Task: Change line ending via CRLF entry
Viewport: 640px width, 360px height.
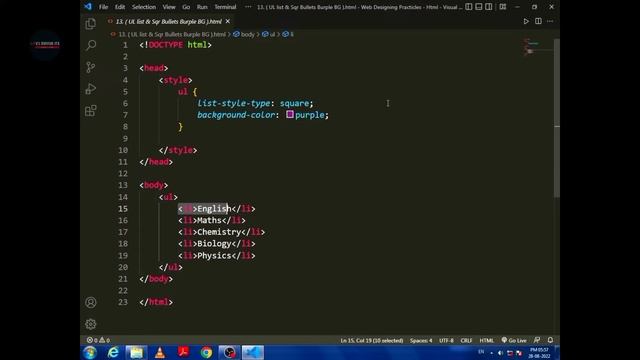Action: [466, 340]
